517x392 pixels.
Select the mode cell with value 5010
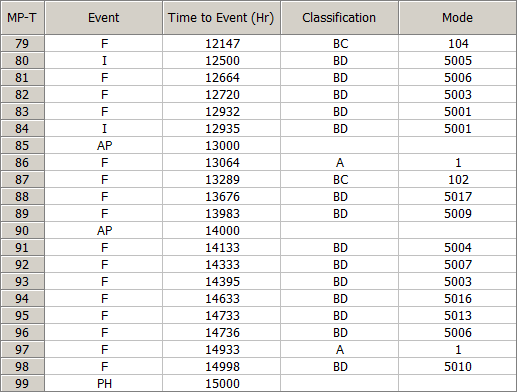click(x=457, y=367)
